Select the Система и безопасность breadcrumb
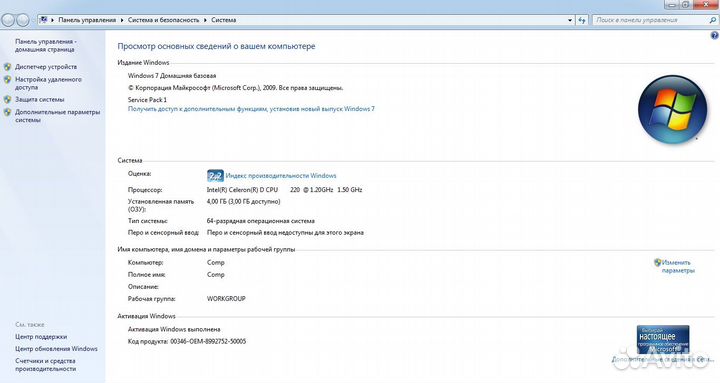 click(163, 20)
